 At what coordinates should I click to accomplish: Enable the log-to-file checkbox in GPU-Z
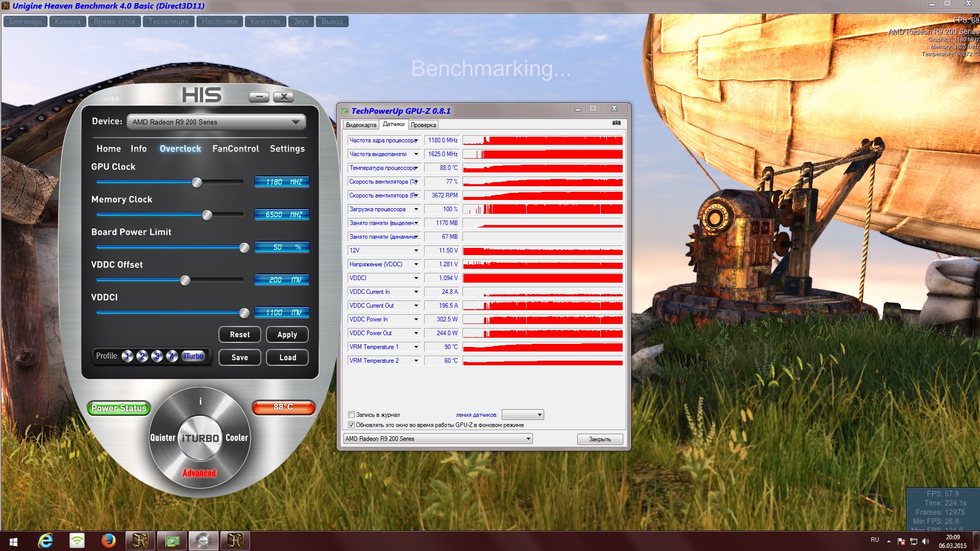pos(351,415)
